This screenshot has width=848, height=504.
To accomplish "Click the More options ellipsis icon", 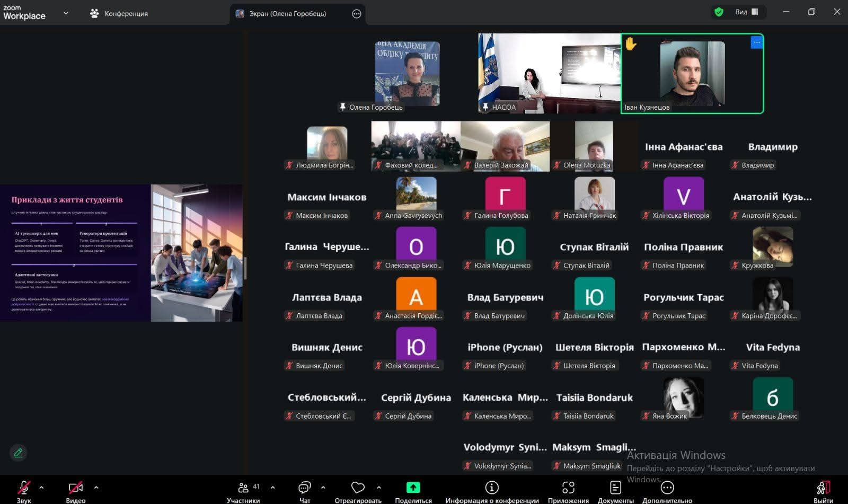I will tap(667, 488).
